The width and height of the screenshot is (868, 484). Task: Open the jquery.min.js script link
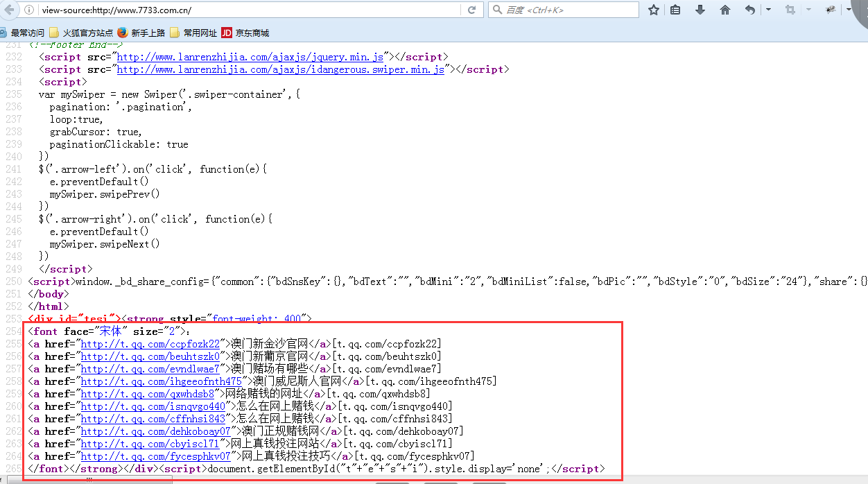point(250,57)
